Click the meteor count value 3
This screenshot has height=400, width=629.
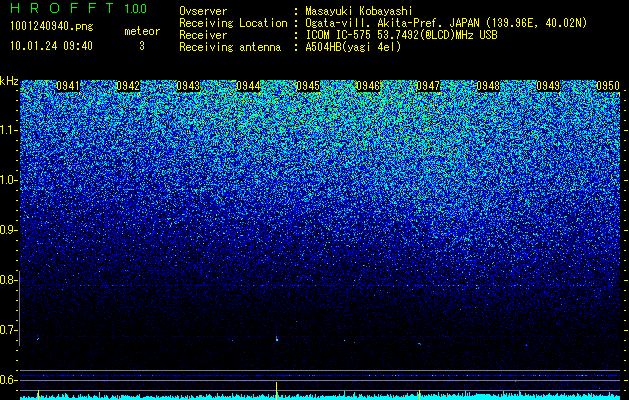(x=142, y=46)
